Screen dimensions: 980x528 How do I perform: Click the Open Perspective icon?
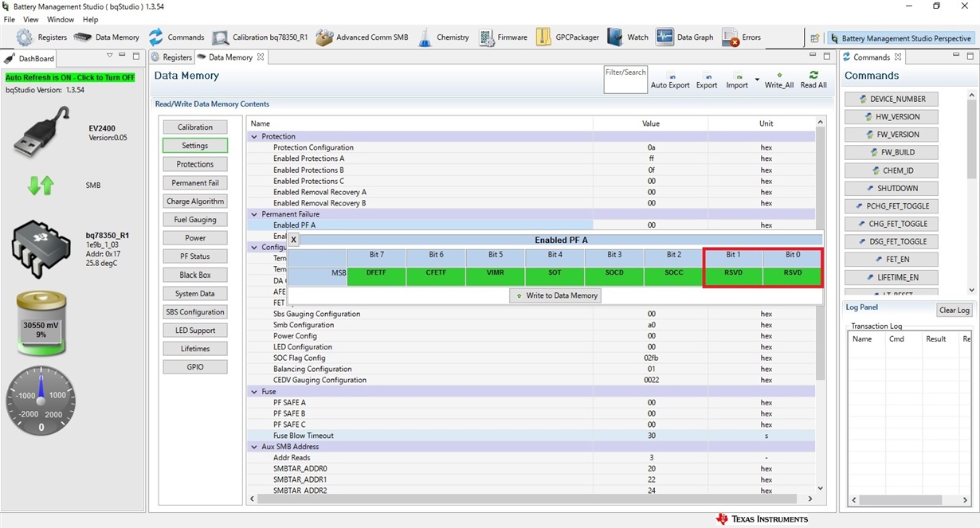pyautogui.click(x=814, y=38)
